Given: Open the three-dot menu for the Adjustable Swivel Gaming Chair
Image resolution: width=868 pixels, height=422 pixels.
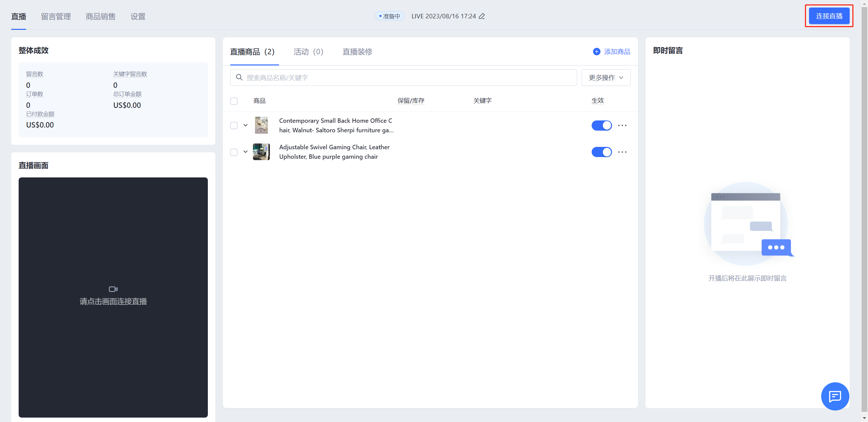Looking at the screenshot, I should coord(622,152).
